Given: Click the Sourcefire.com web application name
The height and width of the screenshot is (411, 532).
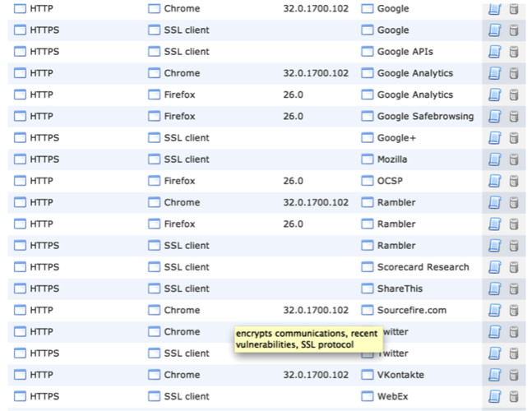Looking at the screenshot, I should click(x=412, y=310).
